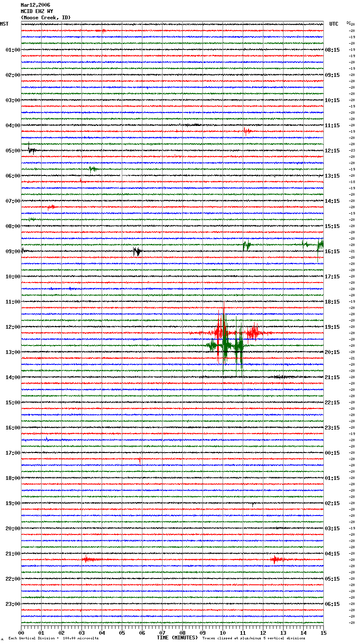
Task: Click the MST timezone label
Action: 4,24
